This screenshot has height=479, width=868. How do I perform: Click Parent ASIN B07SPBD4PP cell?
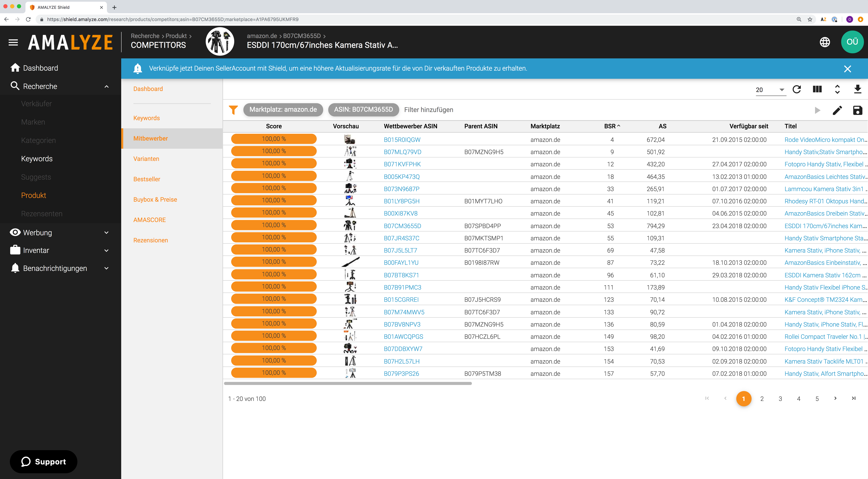coord(482,226)
